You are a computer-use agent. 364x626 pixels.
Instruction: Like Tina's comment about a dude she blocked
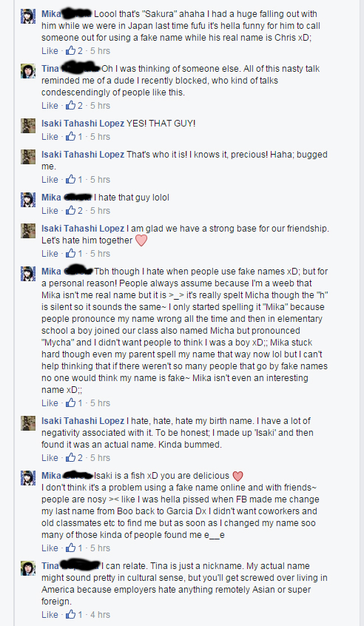pyautogui.click(x=50, y=106)
